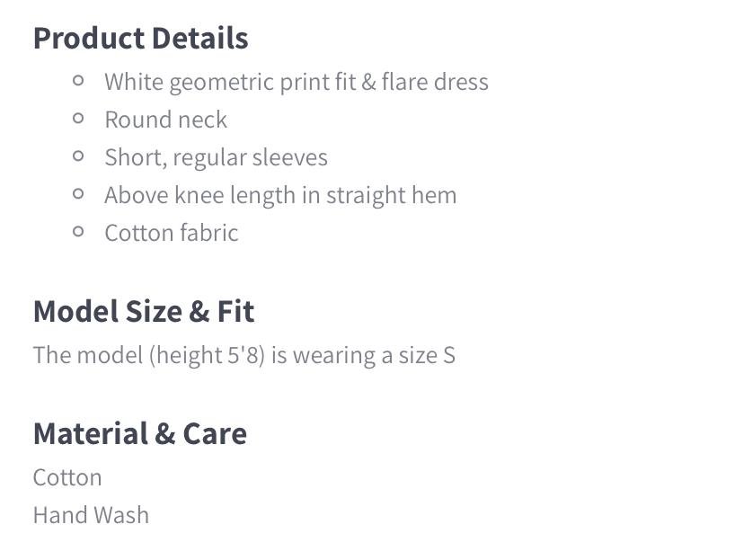Image resolution: width=744 pixels, height=560 pixels.
Task: Select the White geometric print dress line
Action: coord(296,82)
